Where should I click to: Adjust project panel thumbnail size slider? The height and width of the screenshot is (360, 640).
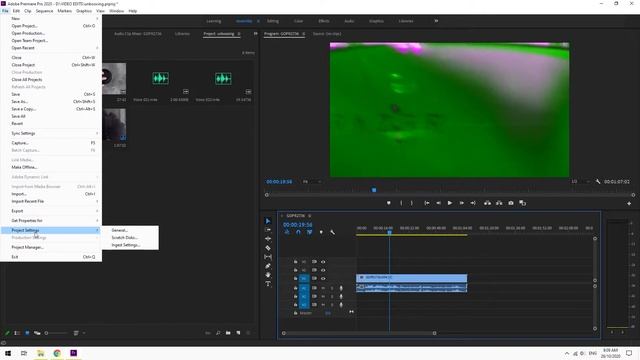click(56, 333)
